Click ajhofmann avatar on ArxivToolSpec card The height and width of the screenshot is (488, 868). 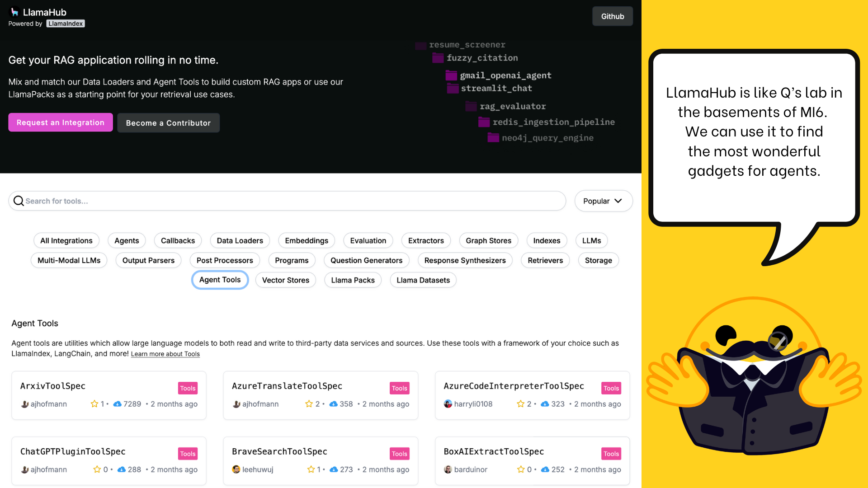pos(25,404)
